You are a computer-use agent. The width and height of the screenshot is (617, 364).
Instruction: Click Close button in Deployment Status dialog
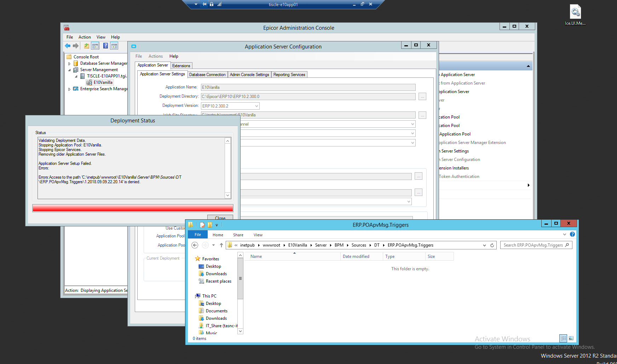pos(220,218)
